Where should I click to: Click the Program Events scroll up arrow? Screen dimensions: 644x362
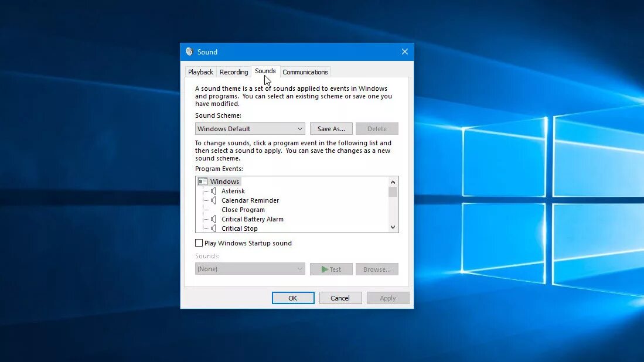(x=393, y=182)
